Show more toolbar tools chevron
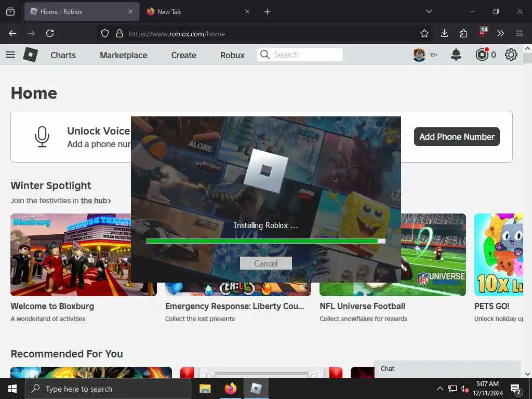Viewport: 532px width, 399px height. coord(500,33)
